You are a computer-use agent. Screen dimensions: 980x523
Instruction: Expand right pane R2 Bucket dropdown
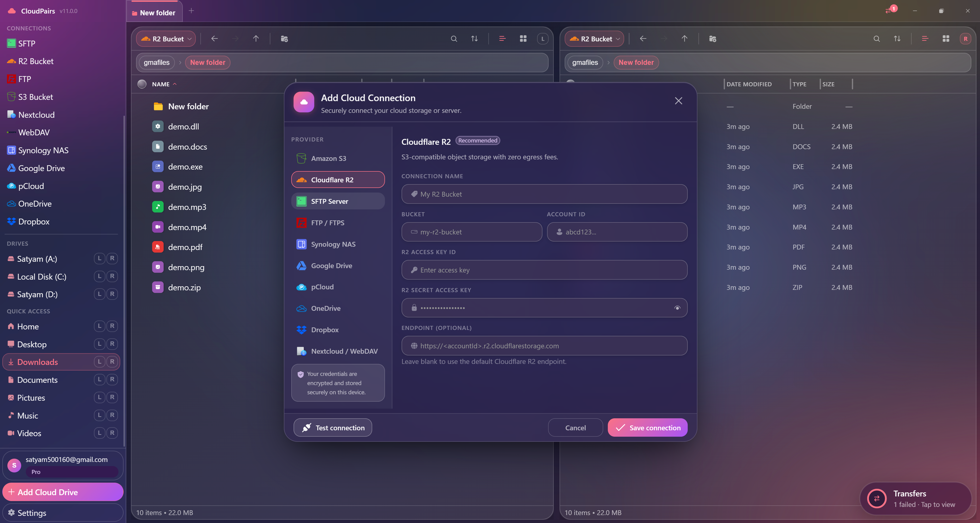point(594,39)
